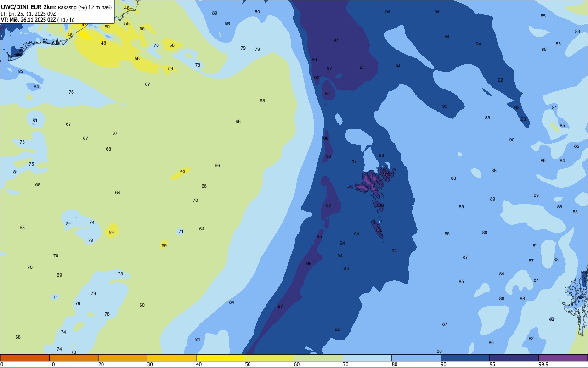Screen dimensions: 588x368
Task: Click the humidity value 69 on the map
Action: (x=59, y=275)
